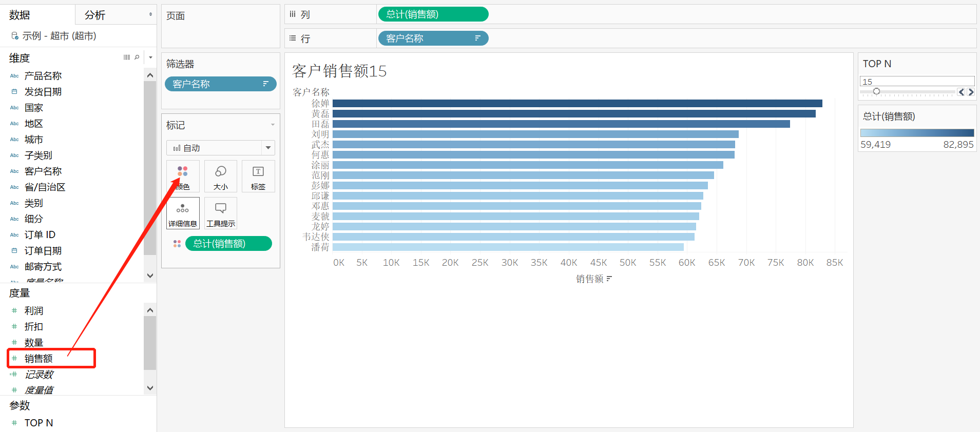Click the rows shelf icon next to 行
The image size is (980, 432).
point(293,38)
